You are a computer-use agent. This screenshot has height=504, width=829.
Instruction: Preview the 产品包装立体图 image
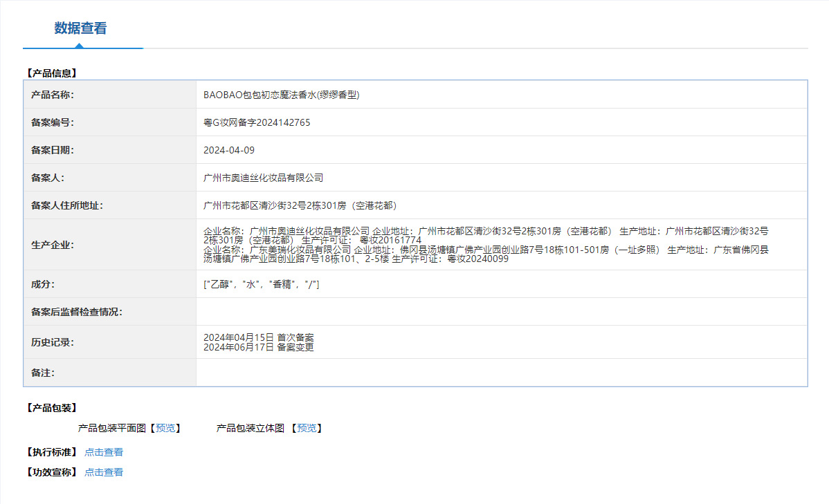[x=307, y=428]
